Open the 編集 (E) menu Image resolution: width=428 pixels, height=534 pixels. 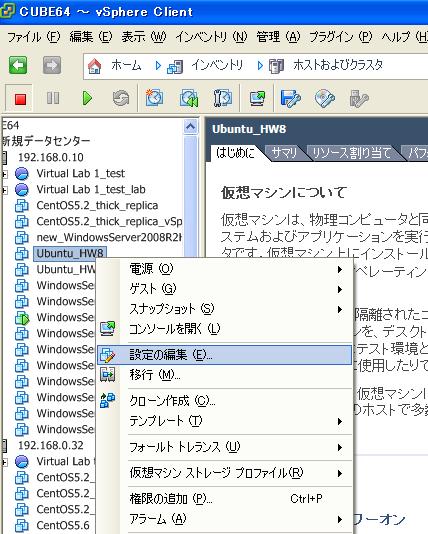click(x=91, y=36)
